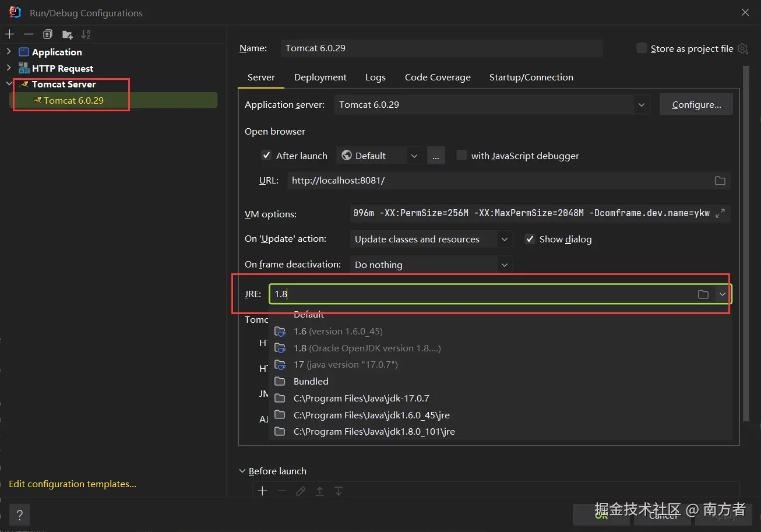This screenshot has width=761, height=532.
Task: Open Edit configuration templates link
Action: 72,484
